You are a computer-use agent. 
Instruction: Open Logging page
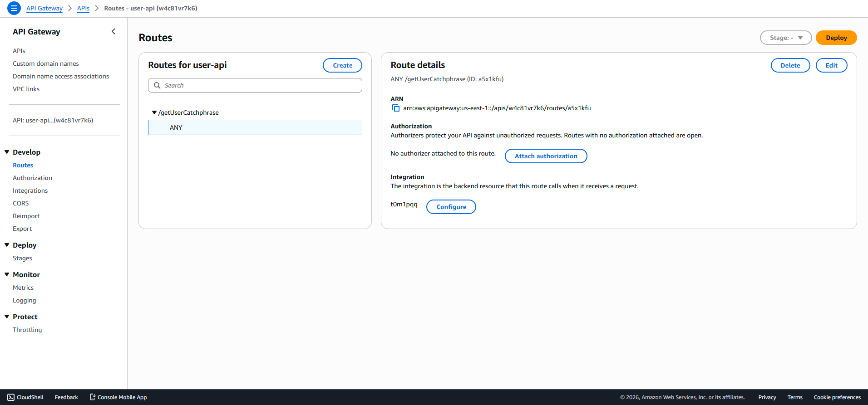click(24, 300)
